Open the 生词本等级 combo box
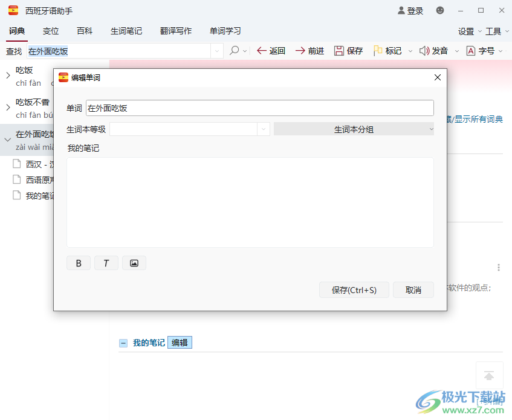 tap(190, 129)
